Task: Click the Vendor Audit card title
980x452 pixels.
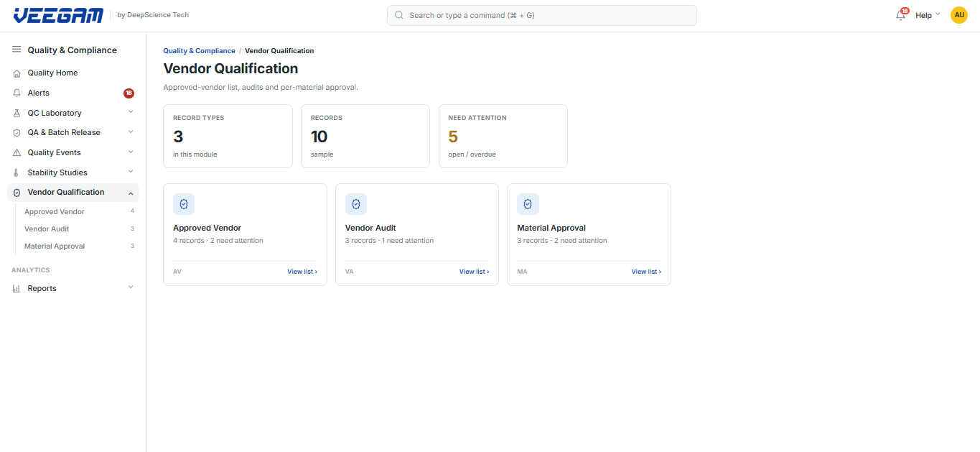Action: (370, 228)
